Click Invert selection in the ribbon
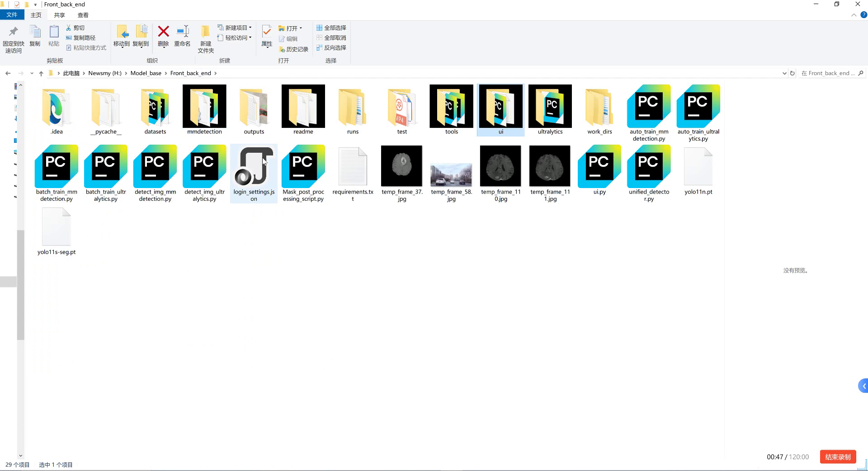The width and height of the screenshot is (868, 471). [x=331, y=47]
